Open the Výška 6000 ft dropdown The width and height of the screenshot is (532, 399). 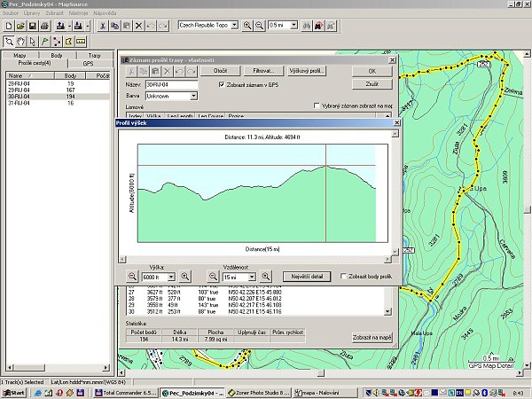(171, 278)
